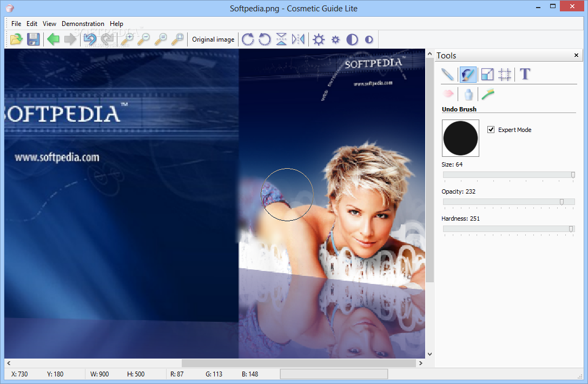Image resolution: width=588 pixels, height=384 pixels.
Task: Minimize the Cosmetic Guide Lite window
Action: 538,6
